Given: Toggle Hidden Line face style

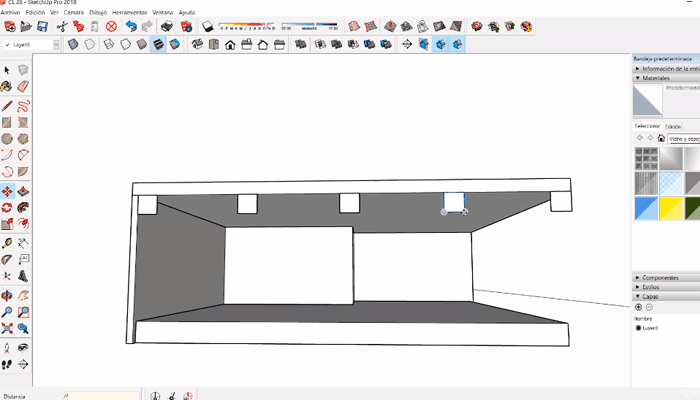Looking at the screenshot, I should (x=125, y=44).
